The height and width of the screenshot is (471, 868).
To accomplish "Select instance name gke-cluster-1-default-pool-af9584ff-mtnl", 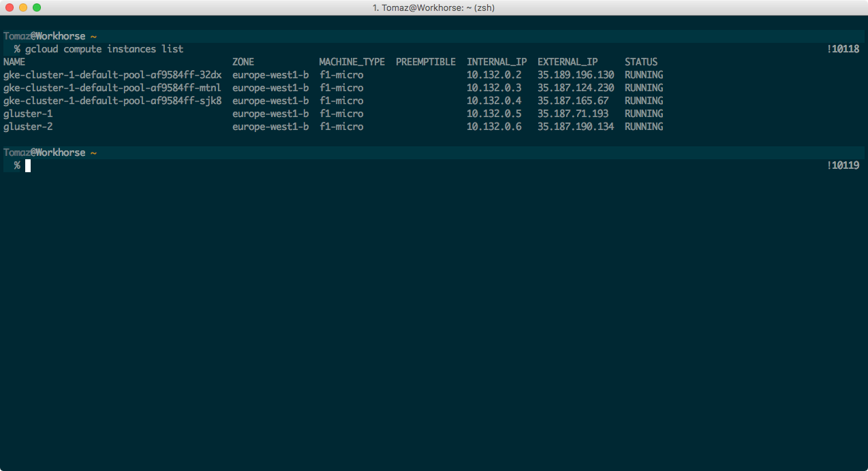I will [x=112, y=88].
